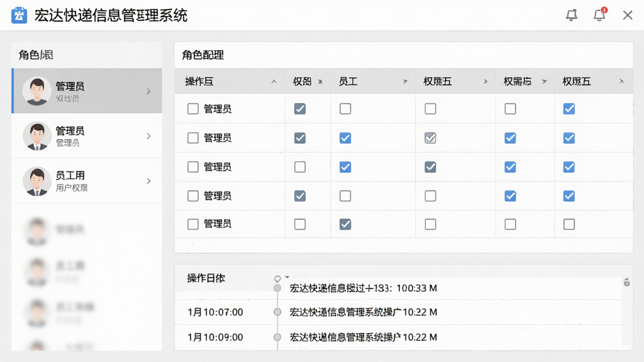644x362 pixels.
Task: Close the window with the X button
Action: pyautogui.click(x=628, y=15)
